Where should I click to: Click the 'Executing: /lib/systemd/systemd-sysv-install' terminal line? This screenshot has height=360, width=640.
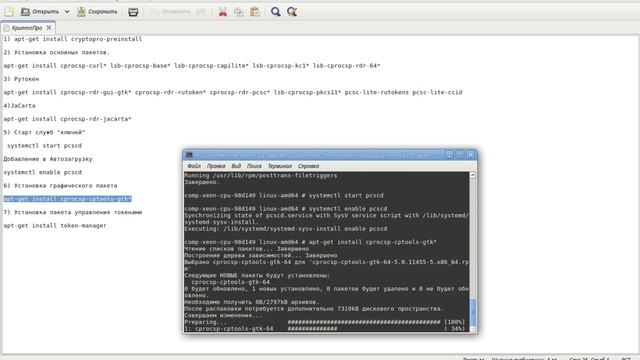click(286, 229)
